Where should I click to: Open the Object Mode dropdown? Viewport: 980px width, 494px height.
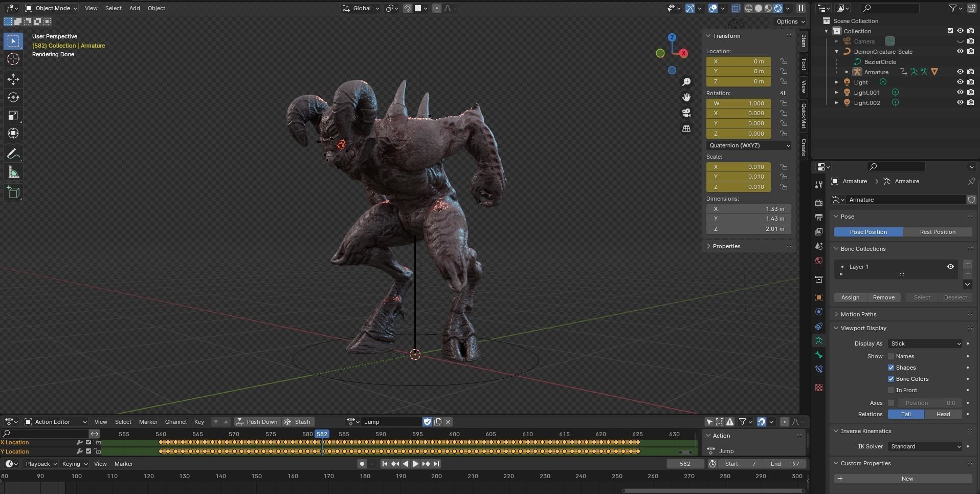click(51, 8)
